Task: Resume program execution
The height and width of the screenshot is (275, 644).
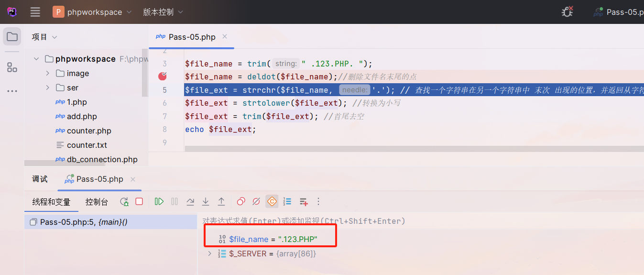Action: (x=159, y=202)
